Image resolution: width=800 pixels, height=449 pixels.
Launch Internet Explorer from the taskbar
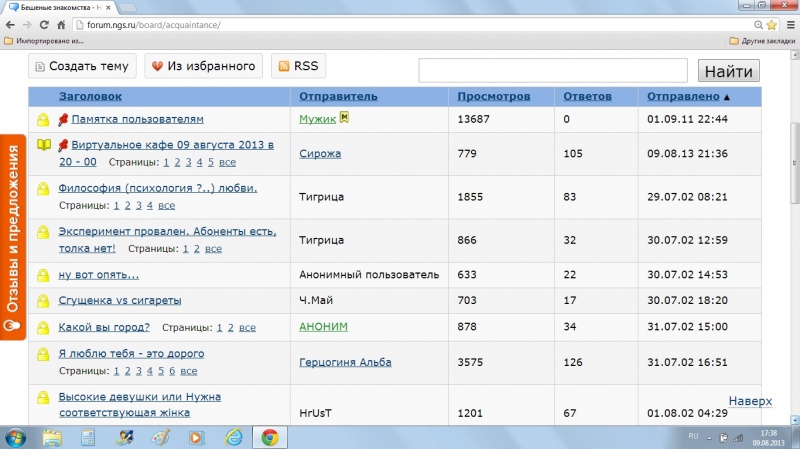pyautogui.click(x=233, y=437)
